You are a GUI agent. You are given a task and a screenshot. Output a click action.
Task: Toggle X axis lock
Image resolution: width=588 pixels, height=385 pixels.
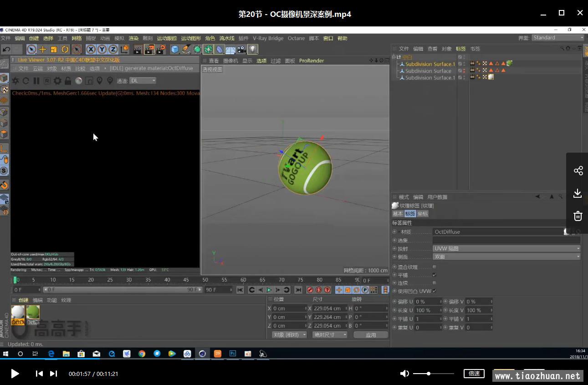pos(91,49)
